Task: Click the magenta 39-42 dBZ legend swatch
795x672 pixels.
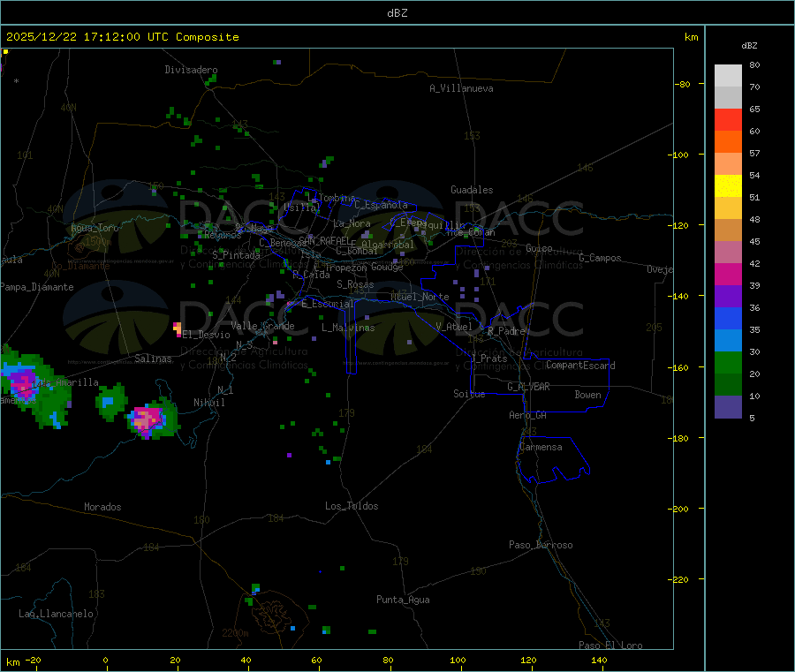Action: click(728, 274)
